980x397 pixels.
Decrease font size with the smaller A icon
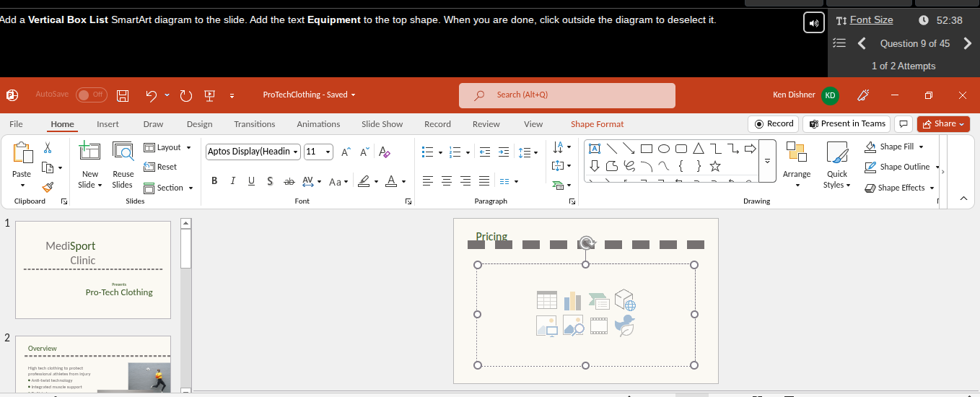click(364, 152)
